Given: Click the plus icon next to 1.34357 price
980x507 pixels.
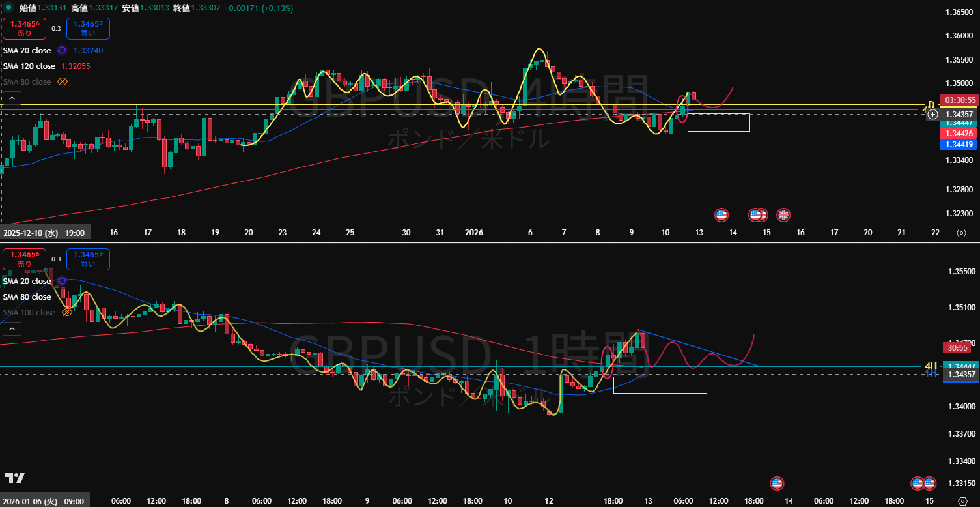Looking at the screenshot, I should click(932, 114).
